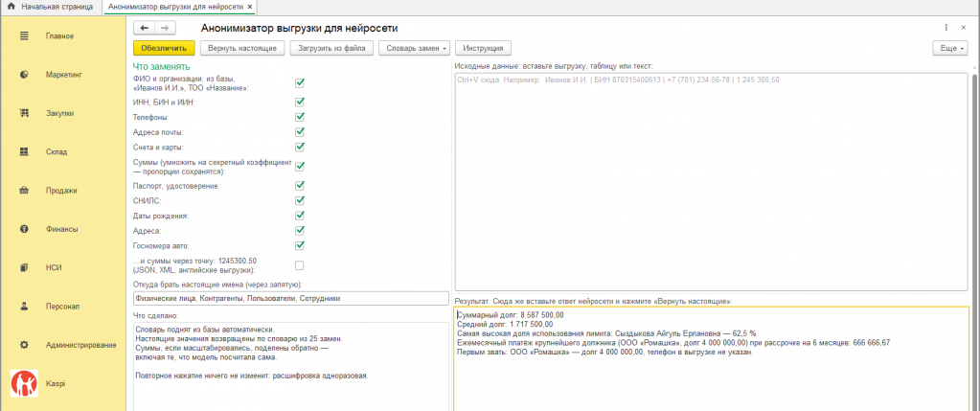Click Вернуть настоящие button

coord(243,48)
